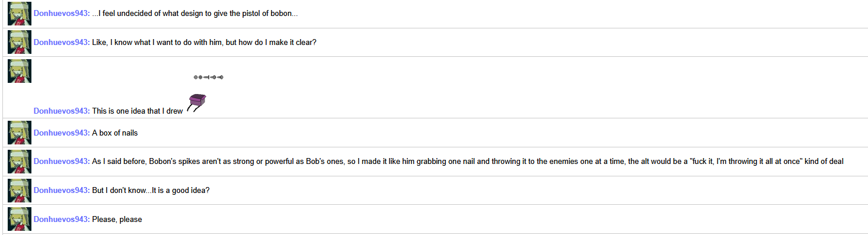This screenshot has height=235, width=868.
Task: Select Donhuevos943 name before 'This is one idea'
Action: click(62, 111)
